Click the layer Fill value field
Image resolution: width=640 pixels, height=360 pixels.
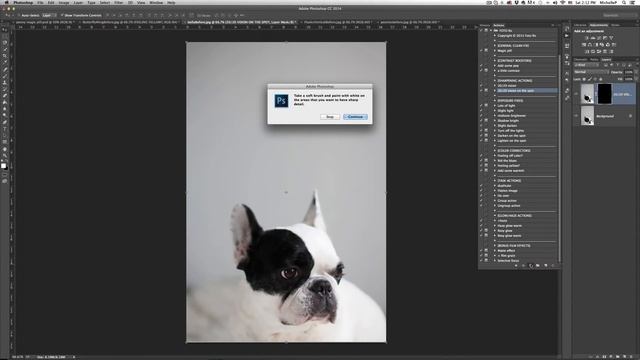(x=629, y=79)
